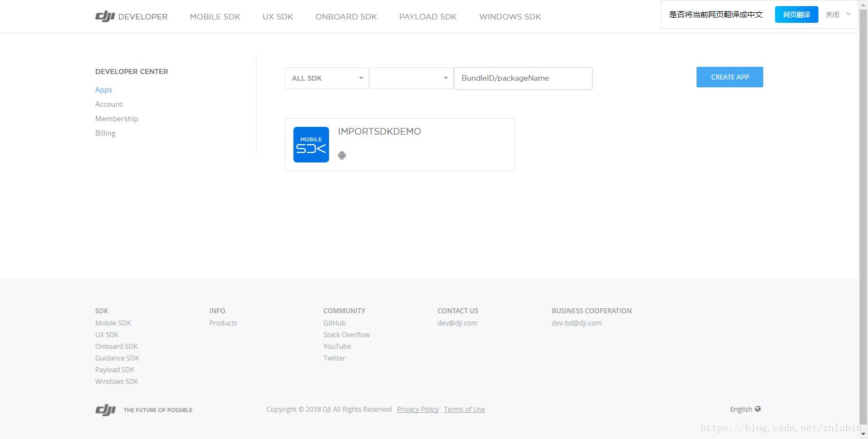Viewport: 868px width, 439px height.
Task: Open WINDOWS SDK in top navigation
Action: (x=510, y=17)
